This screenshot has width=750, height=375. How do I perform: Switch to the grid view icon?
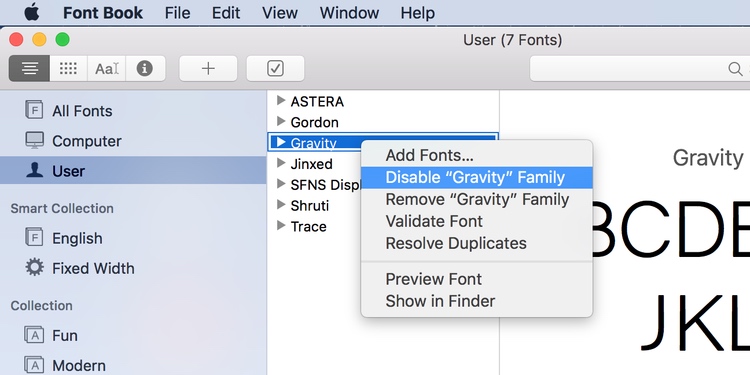[x=68, y=68]
